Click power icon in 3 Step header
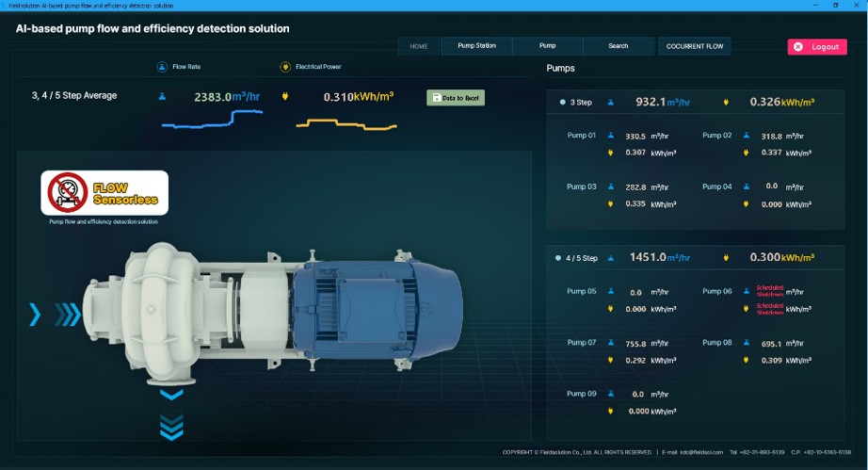 [726, 103]
